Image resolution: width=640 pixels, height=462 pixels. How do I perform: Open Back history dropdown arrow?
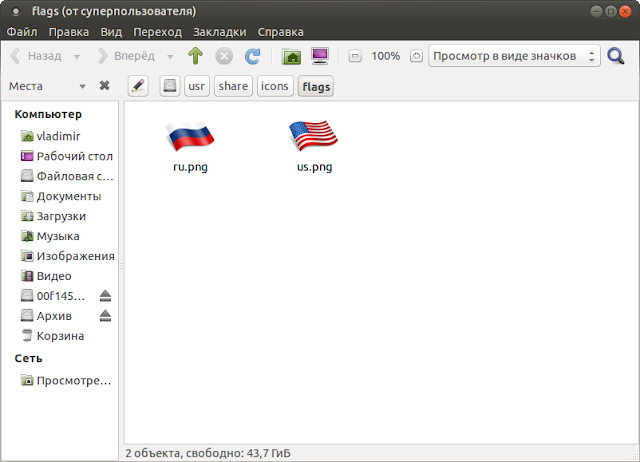(77, 57)
